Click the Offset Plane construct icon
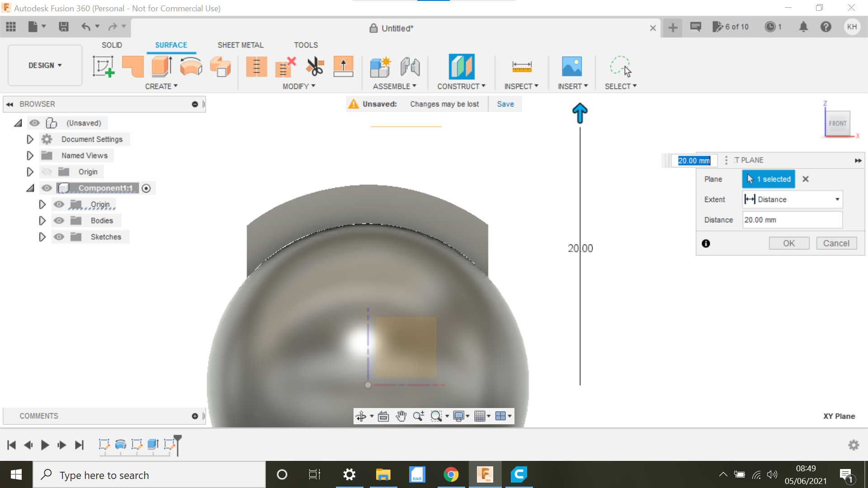 tap(462, 66)
